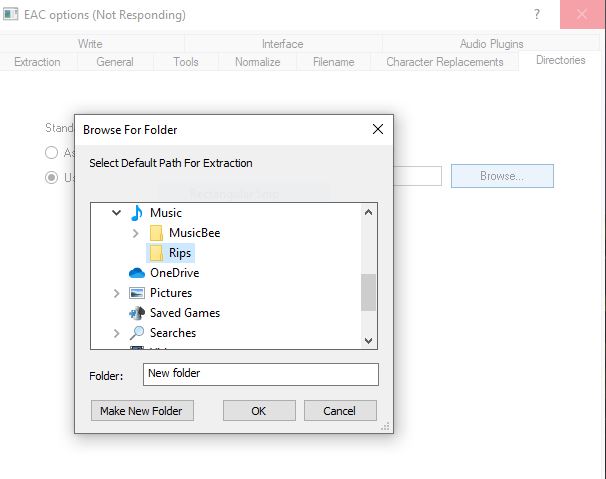Collapse the Music folder node
The image size is (606, 479).
point(116,213)
